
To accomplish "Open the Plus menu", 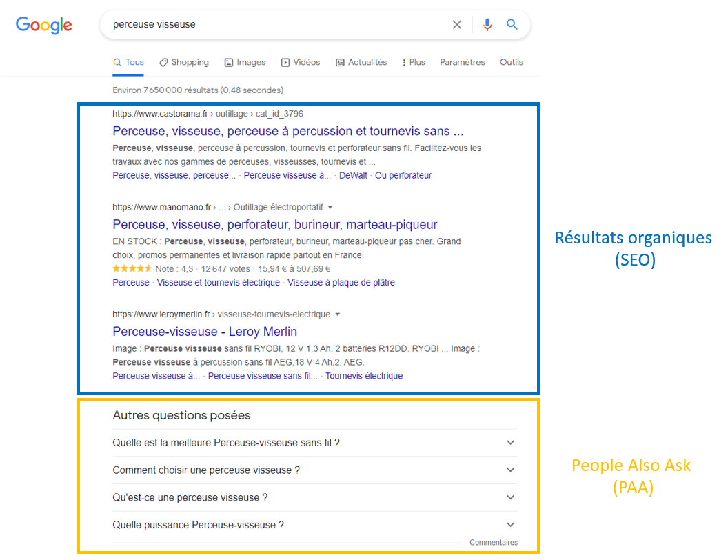I will 414,62.
